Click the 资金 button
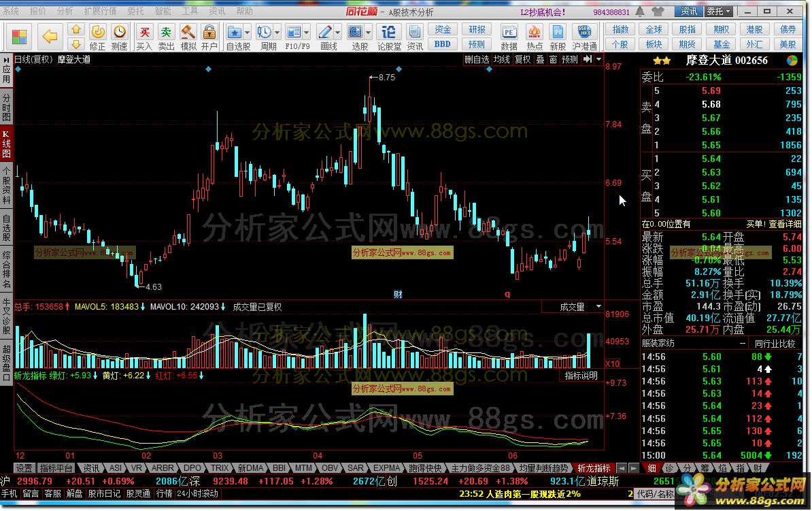The height and width of the screenshot is (511, 812). tap(442, 29)
